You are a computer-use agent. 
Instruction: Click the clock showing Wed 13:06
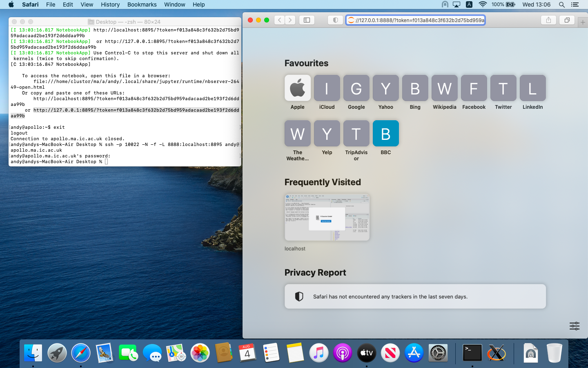click(x=537, y=4)
